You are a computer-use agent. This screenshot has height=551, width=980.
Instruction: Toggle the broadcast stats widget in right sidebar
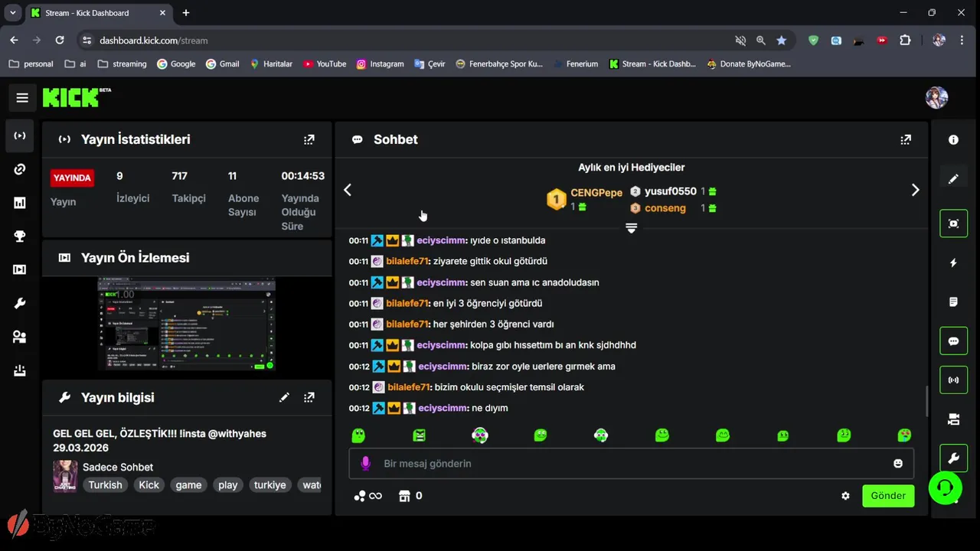953,380
